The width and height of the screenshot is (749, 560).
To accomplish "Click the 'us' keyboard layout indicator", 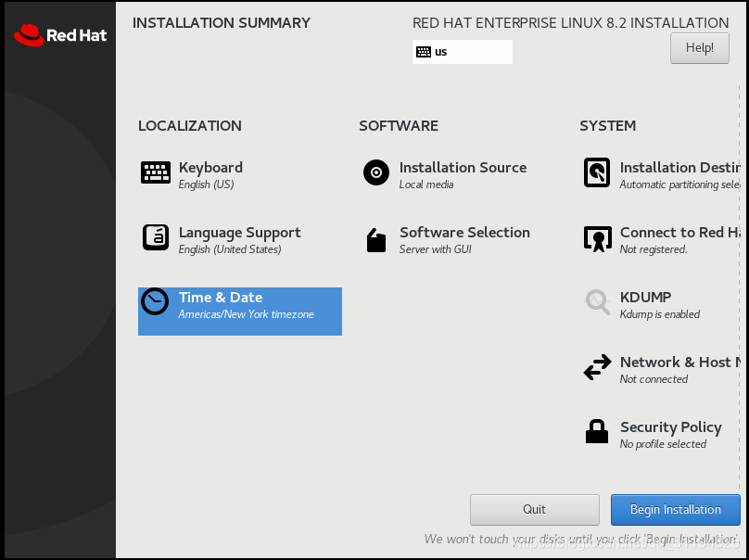I will click(x=463, y=52).
